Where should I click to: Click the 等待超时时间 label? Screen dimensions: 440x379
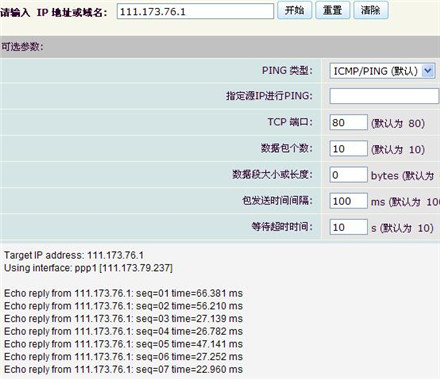[282, 227]
